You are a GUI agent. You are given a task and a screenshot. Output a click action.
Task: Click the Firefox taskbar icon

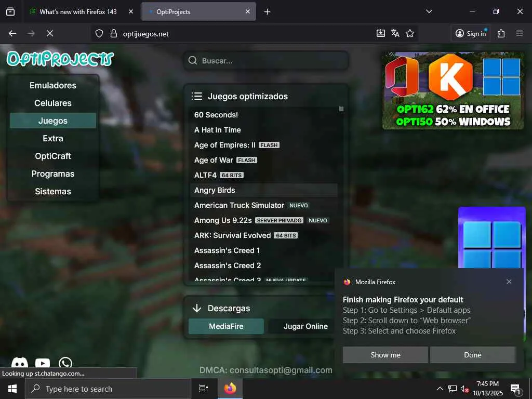tap(230, 389)
